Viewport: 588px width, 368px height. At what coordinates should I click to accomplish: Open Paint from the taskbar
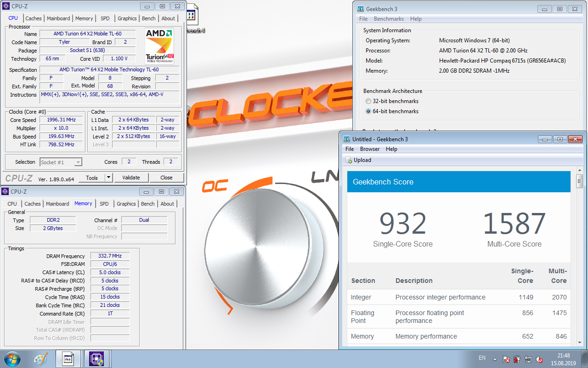point(40,359)
